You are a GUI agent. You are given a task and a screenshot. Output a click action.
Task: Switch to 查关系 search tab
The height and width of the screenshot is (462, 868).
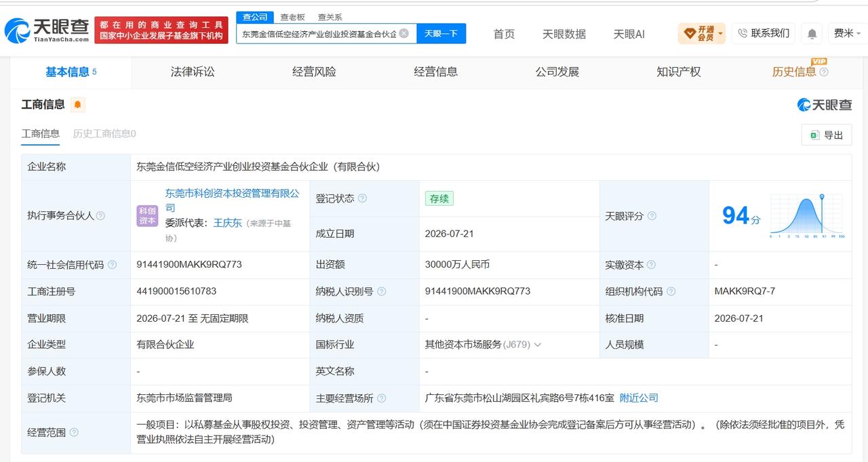(330, 17)
